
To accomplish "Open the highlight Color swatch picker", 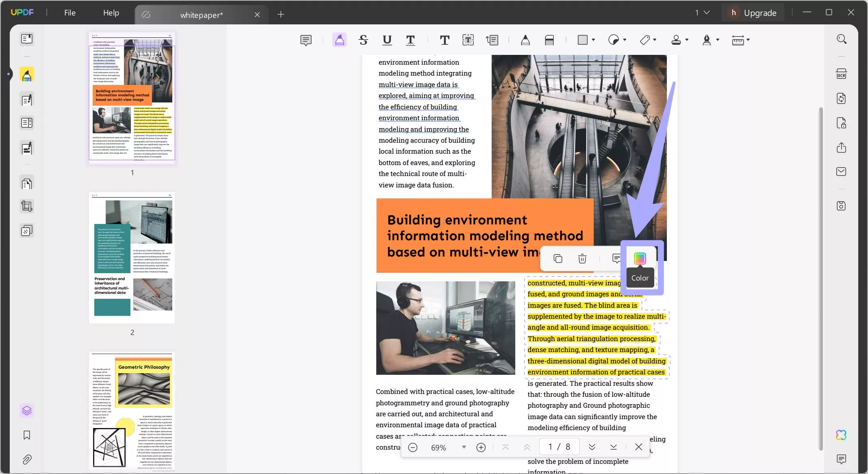I will (x=640, y=259).
